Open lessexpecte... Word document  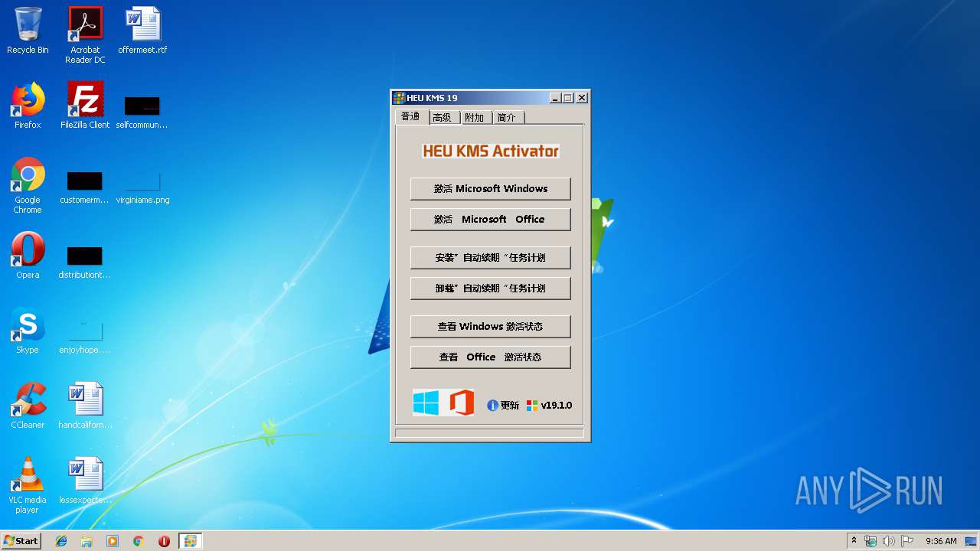(x=85, y=481)
